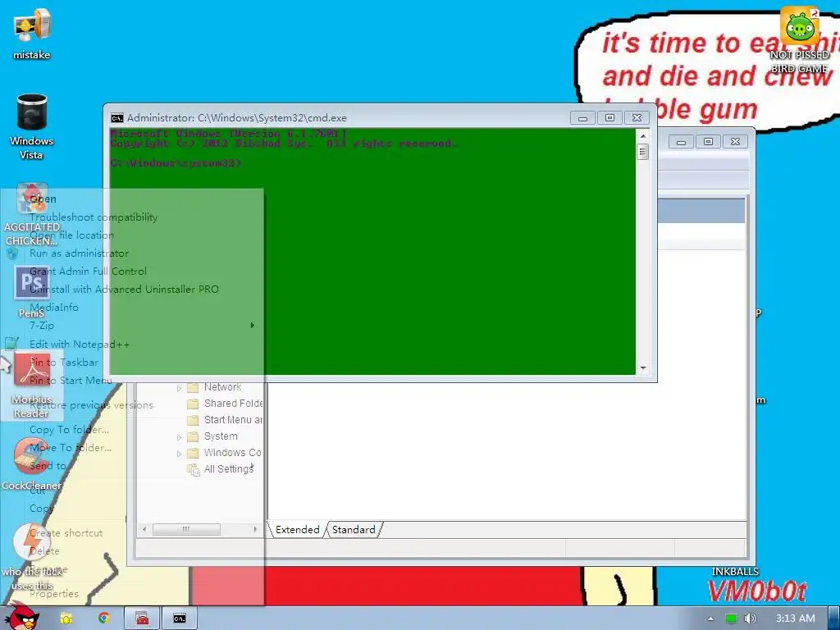
Task: Expand the System tree node arrow
Action: tap(180, 437)
